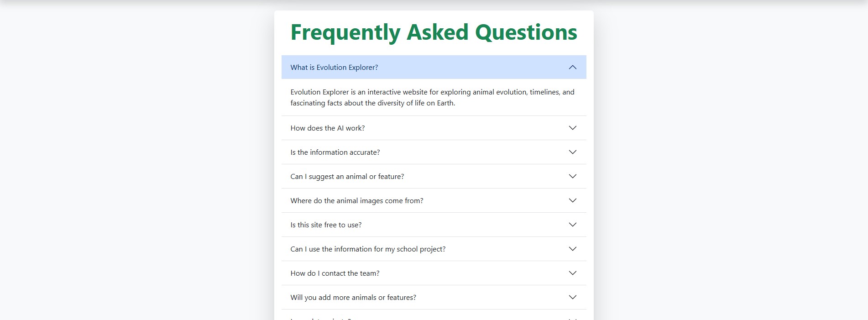868x320 pixels.
Task: Click chevron beside contact the team question
Action: tap(572, 273)
